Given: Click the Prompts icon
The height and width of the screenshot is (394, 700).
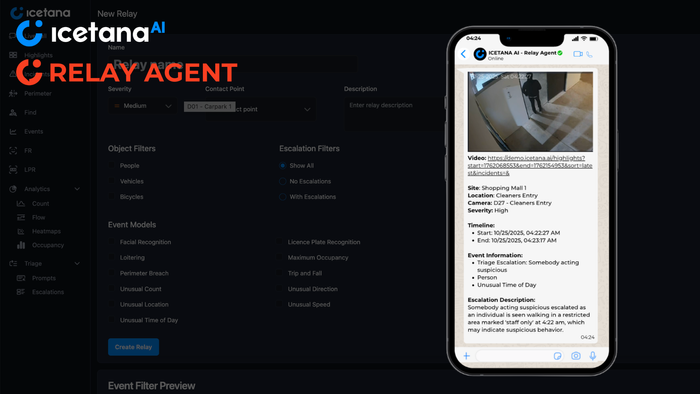Looking at the screenshot, I should pyautogui.click(x=21, y=278).
